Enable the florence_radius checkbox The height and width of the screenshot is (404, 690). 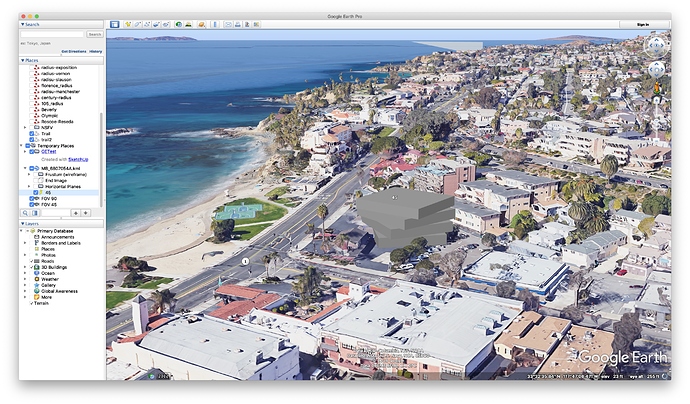31,86
